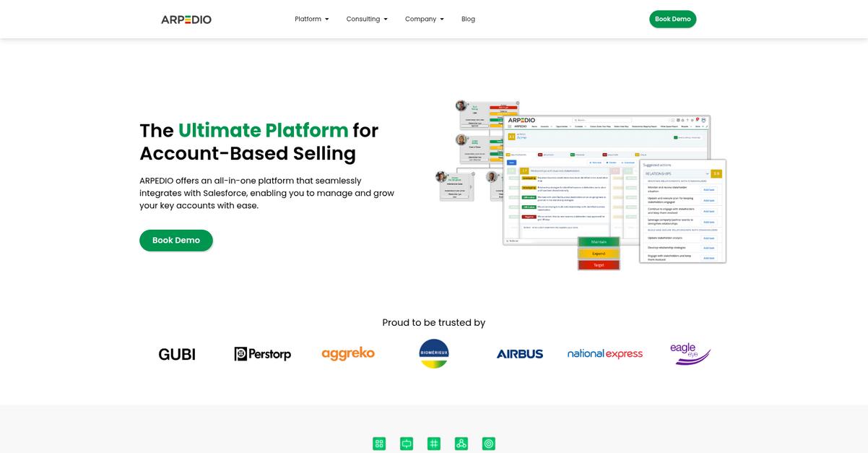Expand the Consulting dropdown menu
Viewport: 868px width, 453px height.
(367, 20)
